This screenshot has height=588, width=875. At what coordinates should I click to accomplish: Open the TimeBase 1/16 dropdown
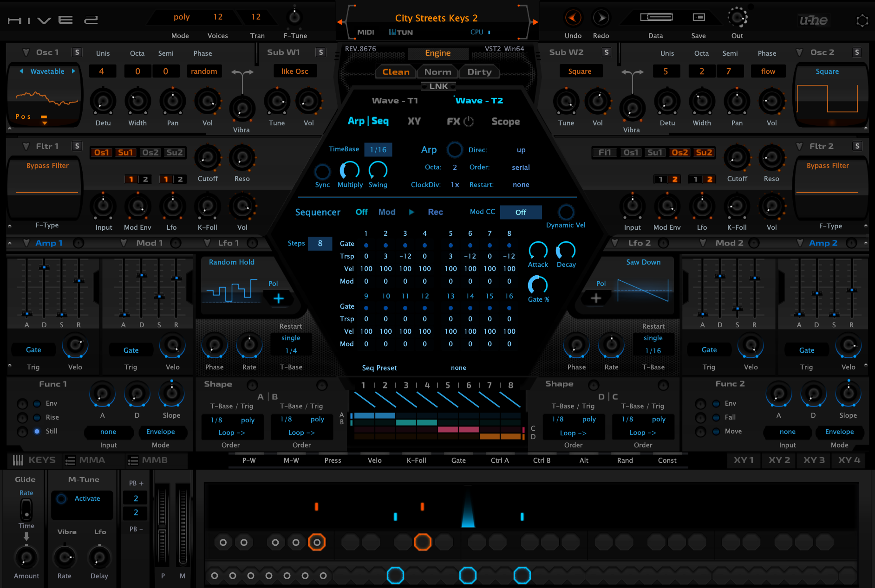point(378,149)
